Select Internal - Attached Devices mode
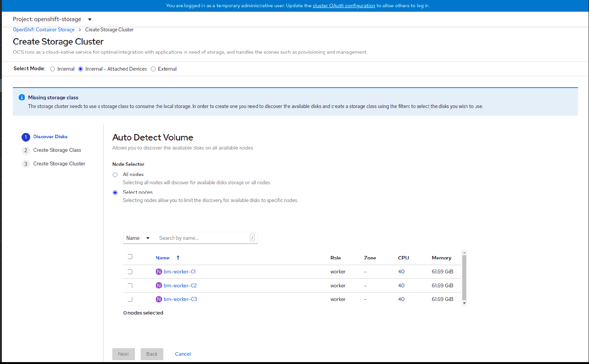 [81, 69]
